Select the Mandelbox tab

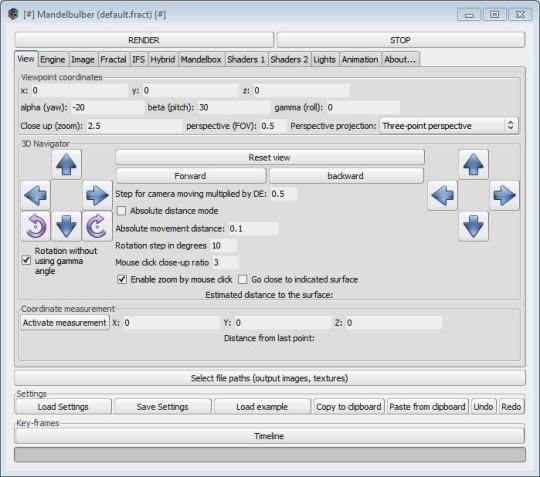pos(201,60)
